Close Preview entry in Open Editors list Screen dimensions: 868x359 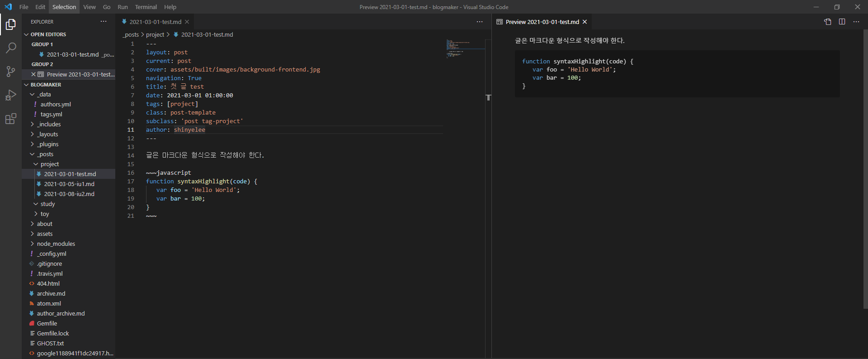click(x=33, y=74)
